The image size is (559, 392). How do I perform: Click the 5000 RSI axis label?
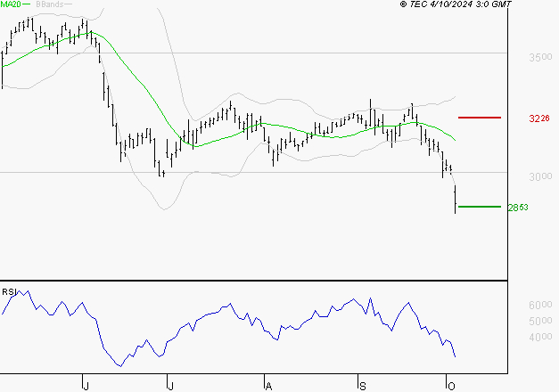[540, 321]
